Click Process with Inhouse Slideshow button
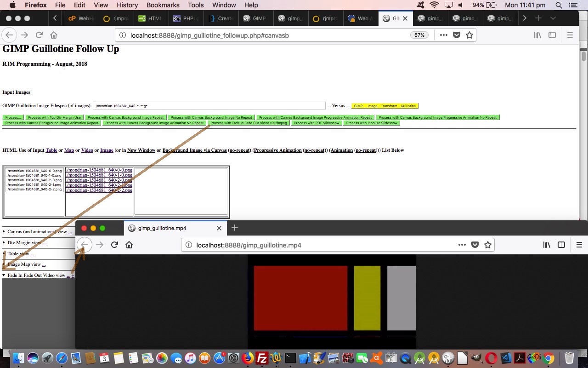This screenshot has width=588, height=368. [x=372, y=123]
